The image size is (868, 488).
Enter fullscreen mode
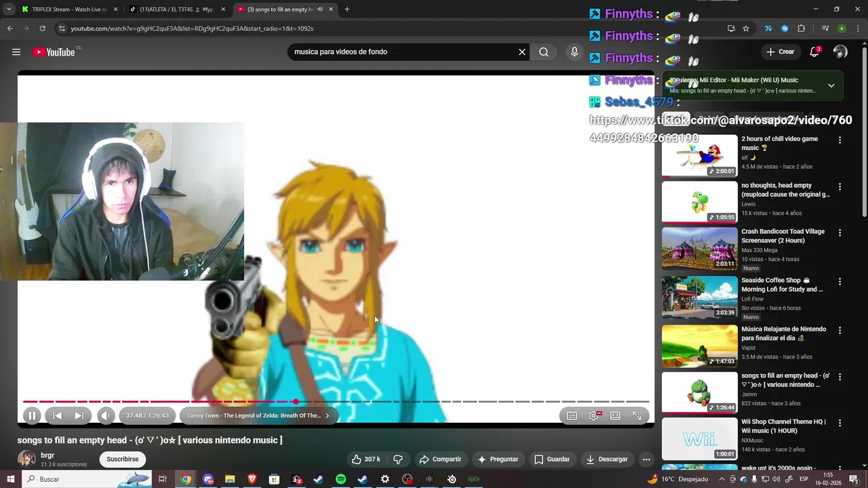(x=637, y=415)
